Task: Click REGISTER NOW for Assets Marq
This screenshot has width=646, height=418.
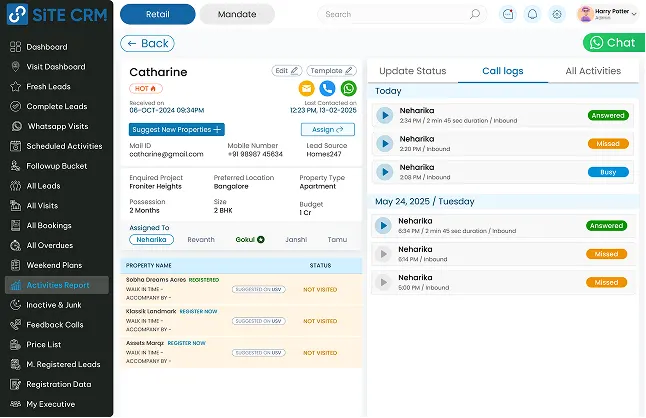Action: click(186, 343)
